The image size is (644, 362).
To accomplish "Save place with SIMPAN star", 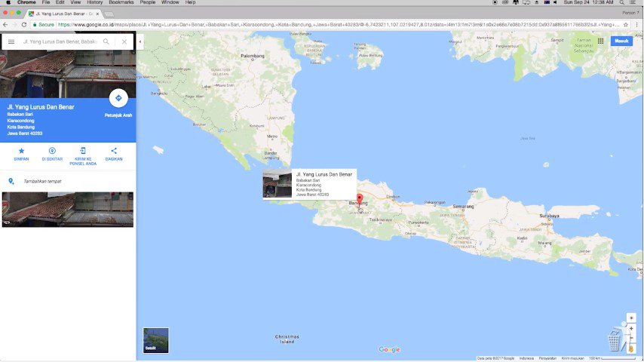I will click(x=21, y=154).
